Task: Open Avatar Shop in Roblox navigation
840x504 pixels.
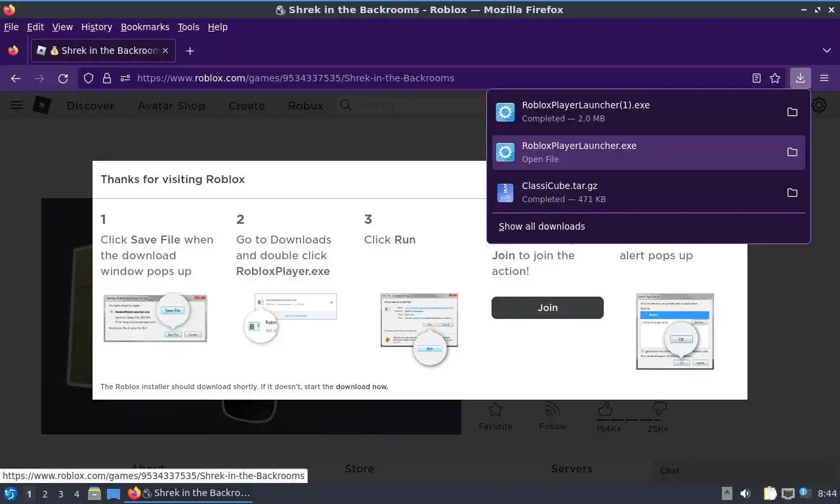Action: pyautogui.click(x=171, y=106)
